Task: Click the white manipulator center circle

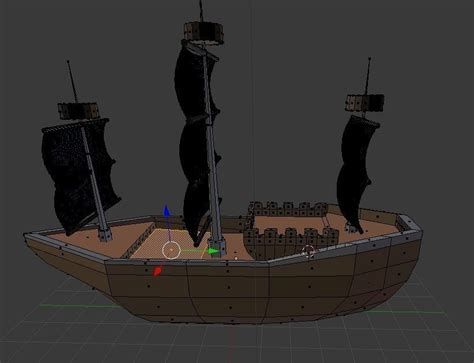Action: click(171, 250)
